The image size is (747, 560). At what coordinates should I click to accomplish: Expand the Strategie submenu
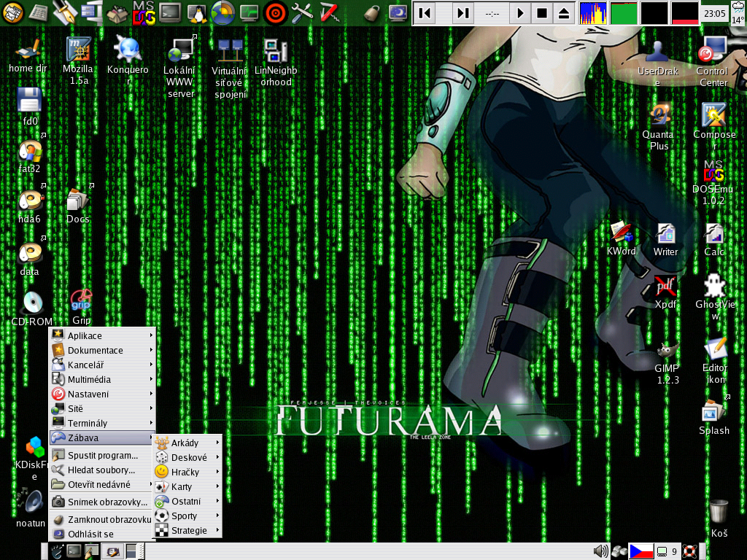tap(188, 531)
